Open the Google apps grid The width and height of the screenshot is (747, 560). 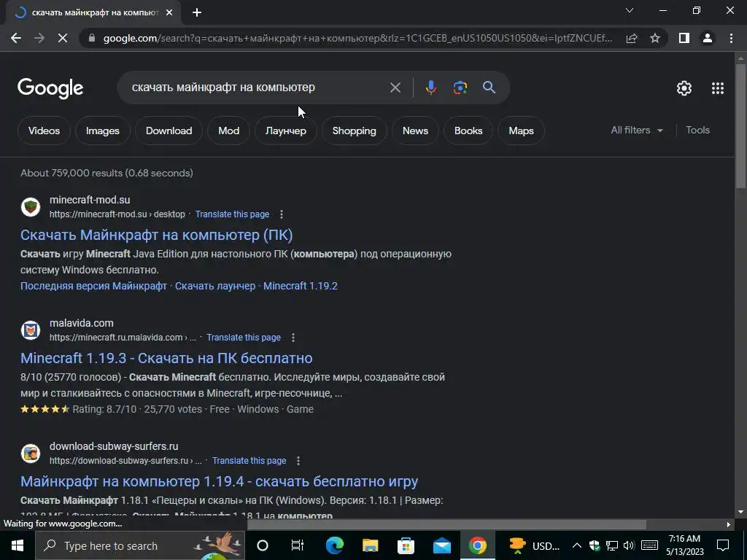[x=718, y=88]
